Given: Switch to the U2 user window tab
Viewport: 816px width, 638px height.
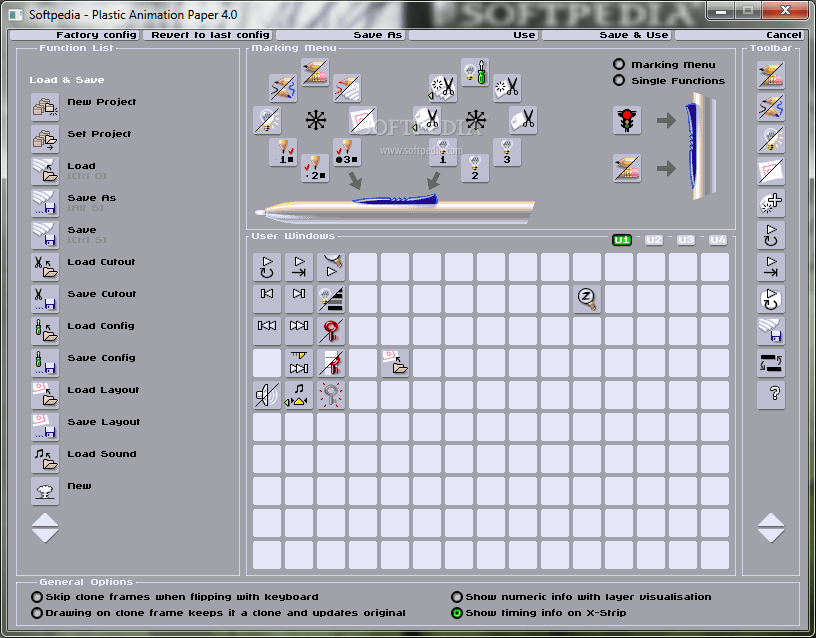Looking at the screenshot, I should [654, 240].
